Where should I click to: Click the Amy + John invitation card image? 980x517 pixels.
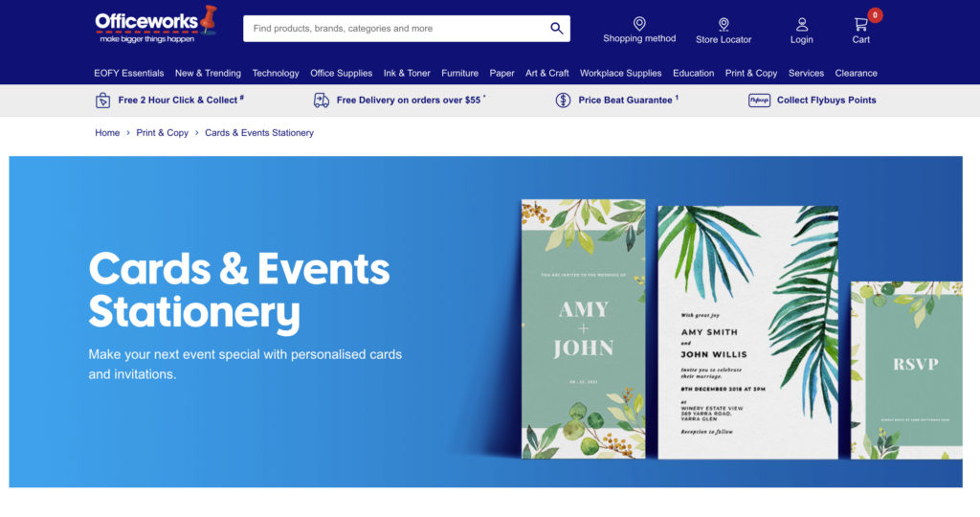tap(583, 328)
